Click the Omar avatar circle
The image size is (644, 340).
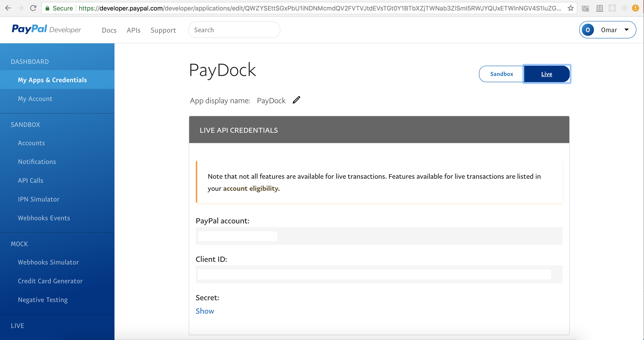click(588, 30)
